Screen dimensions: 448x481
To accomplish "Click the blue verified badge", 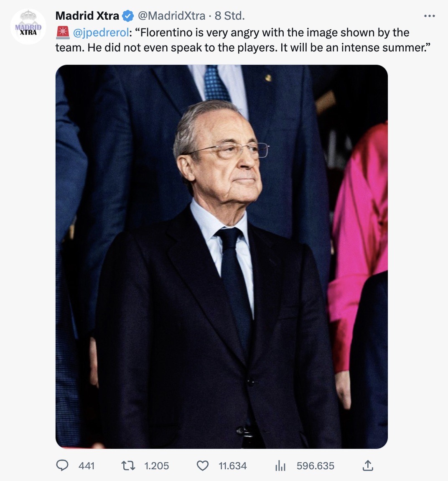I will (x=128, y=15).
